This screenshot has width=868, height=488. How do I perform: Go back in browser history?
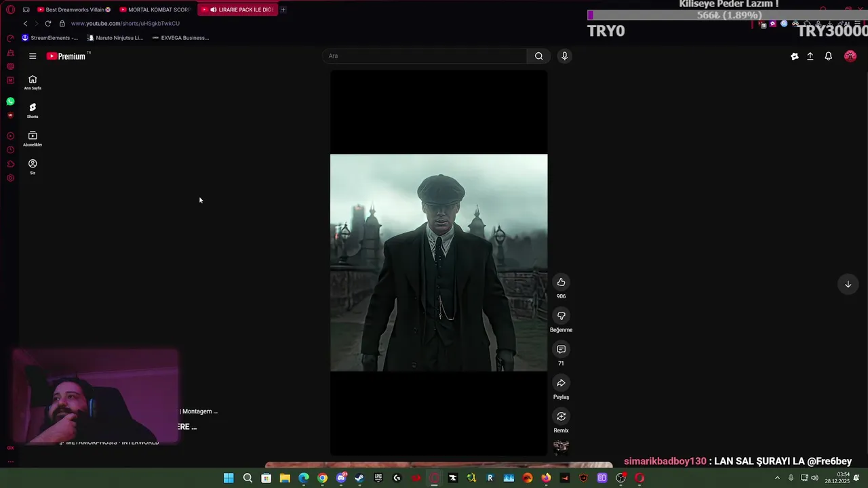click(26, 24)
